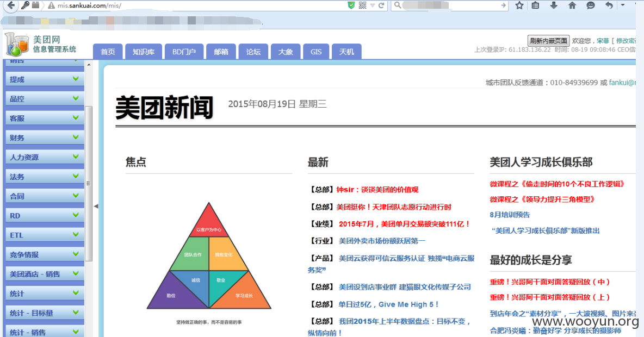Bookmark this page with the star icon
This screenshot has width=644, height=337.
[x=519, y=5]
